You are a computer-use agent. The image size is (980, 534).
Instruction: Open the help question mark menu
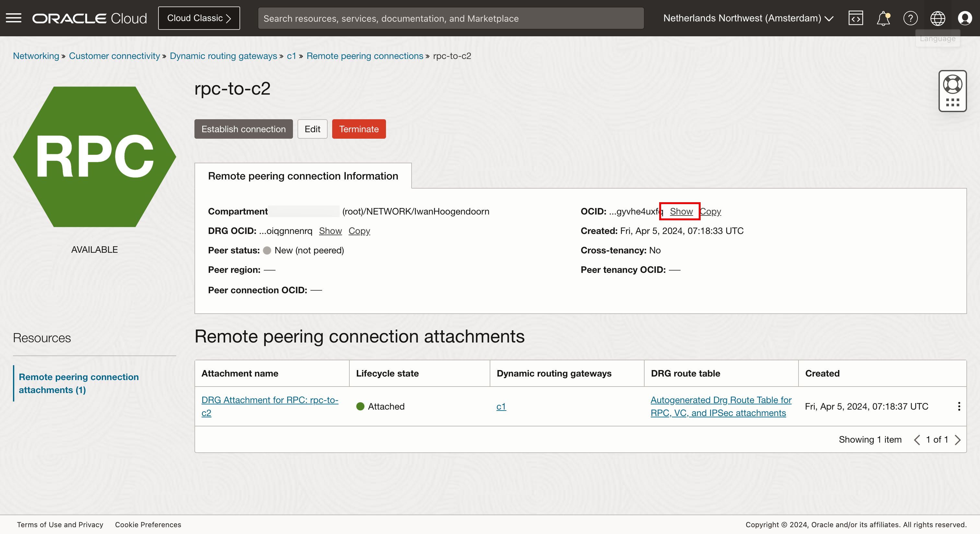pos(910,18)
